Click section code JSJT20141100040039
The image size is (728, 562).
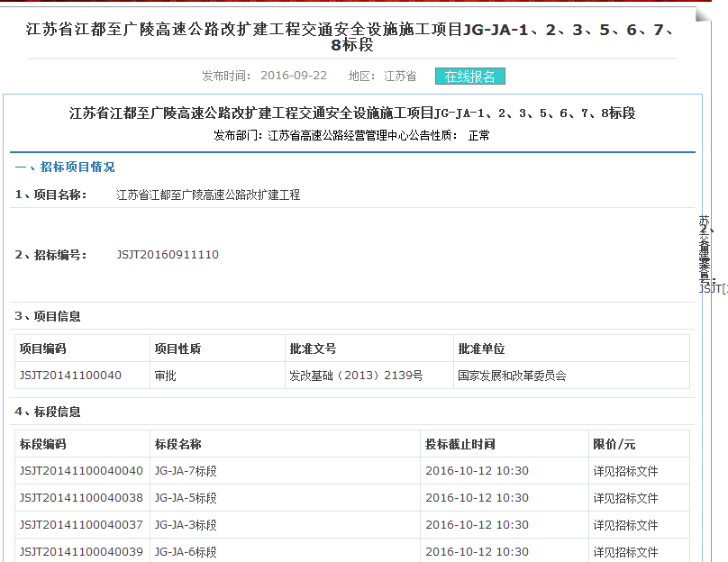coord(81,552)
